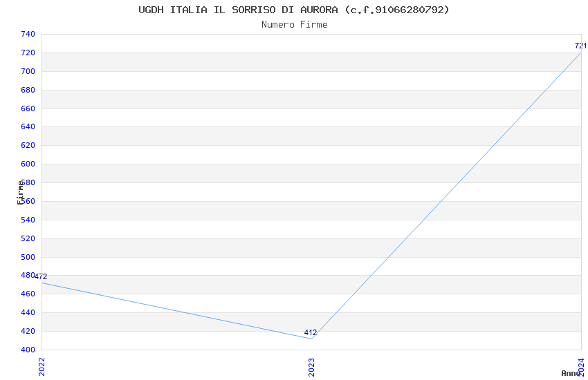Click the y-axis value 640
This screenshot has width=588, height=380.
[x=28, y=126]
